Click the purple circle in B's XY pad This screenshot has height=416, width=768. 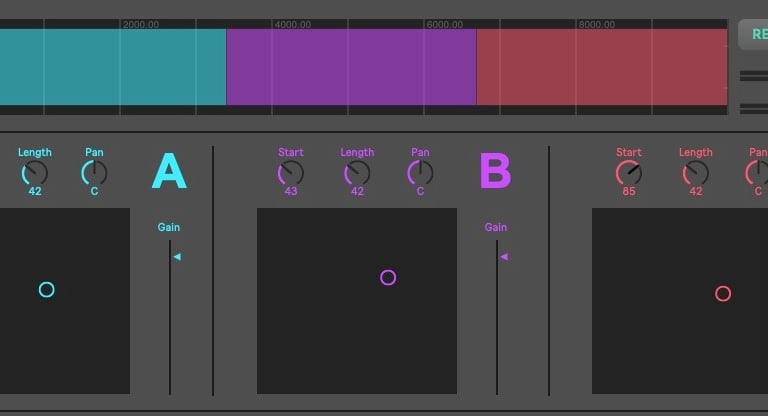coord(388,278)
